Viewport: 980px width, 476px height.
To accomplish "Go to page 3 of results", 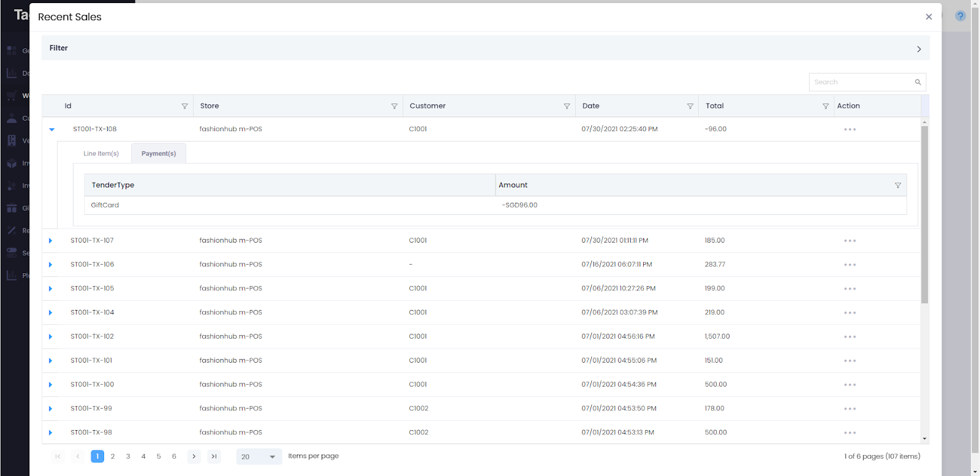I will (x=128, y=456).
